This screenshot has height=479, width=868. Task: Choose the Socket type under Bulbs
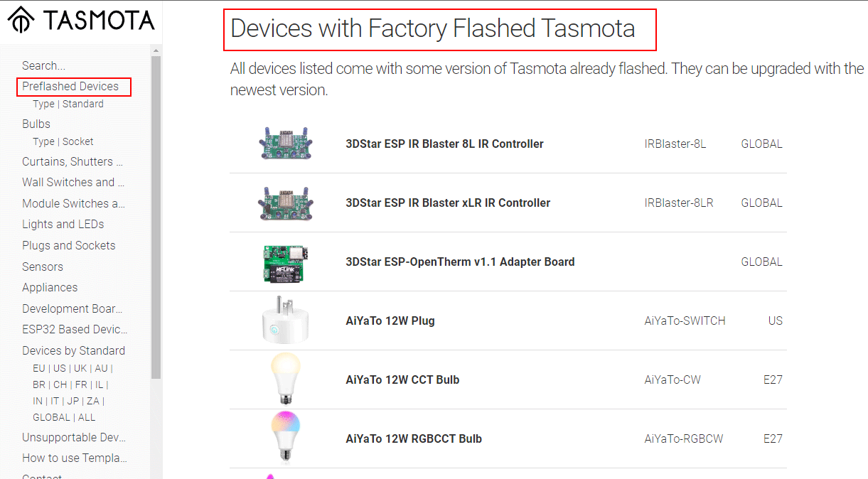[78, 141]
